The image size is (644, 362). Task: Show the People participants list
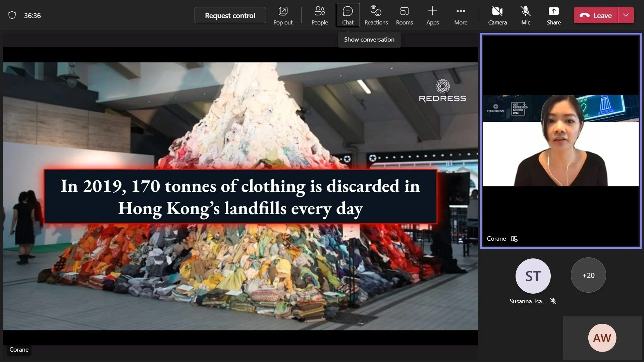point(319,15)
